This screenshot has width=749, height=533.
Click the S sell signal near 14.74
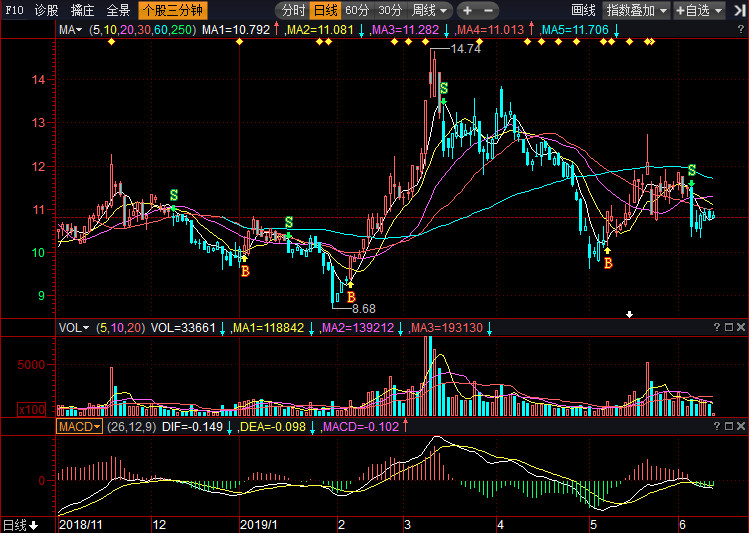pyautogui.click(x=443, y=89)
